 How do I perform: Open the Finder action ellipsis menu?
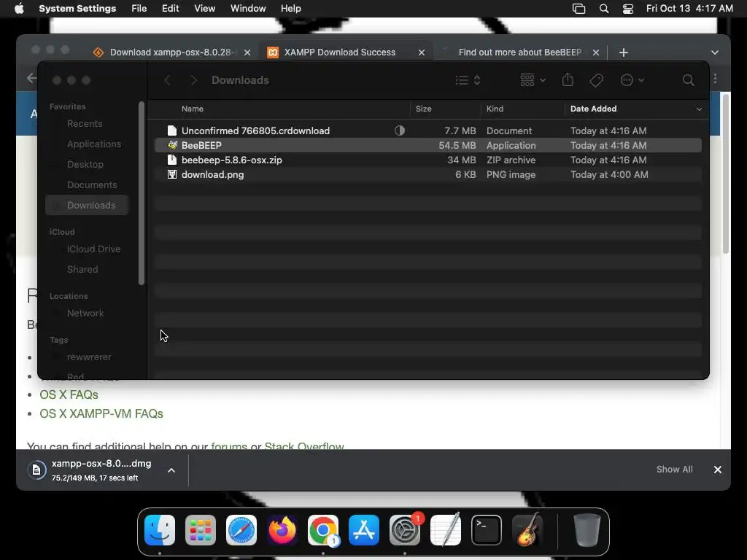pyautogui.click(x=632, y=80)
